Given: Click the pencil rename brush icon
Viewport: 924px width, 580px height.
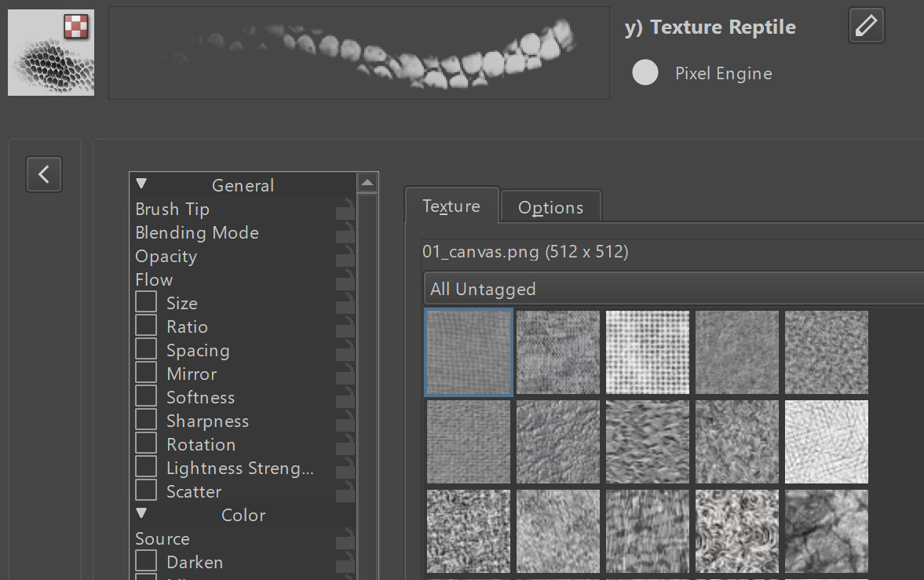Looking at the screenshot, I should click(866, 26).
